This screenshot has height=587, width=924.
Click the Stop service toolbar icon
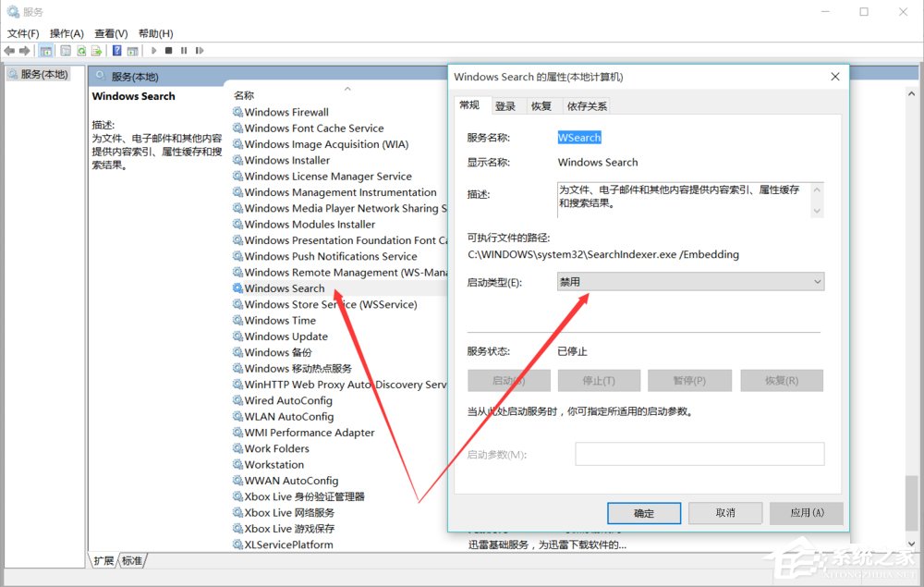click(168, 50)
